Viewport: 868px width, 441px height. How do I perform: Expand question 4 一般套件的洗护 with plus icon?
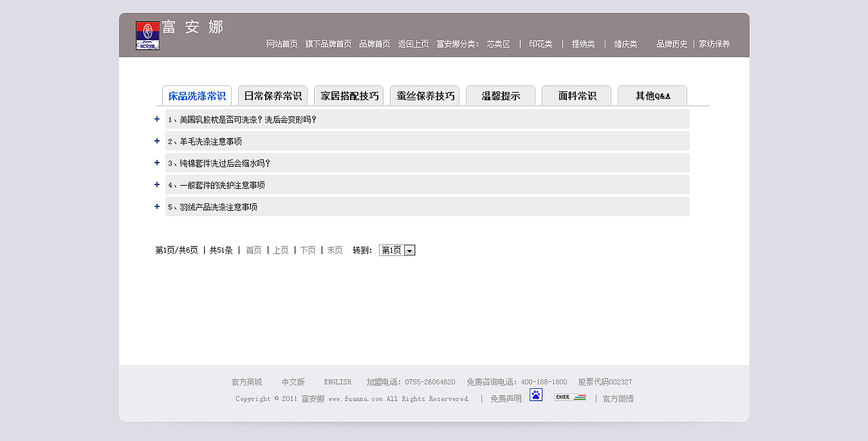[x=157, y=184]
